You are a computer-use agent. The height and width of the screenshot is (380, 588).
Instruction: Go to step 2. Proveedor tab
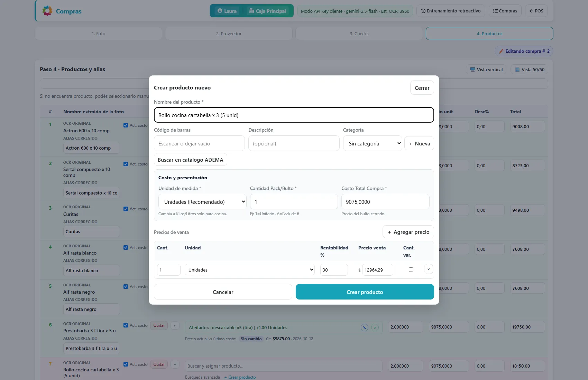pos(229,34)
